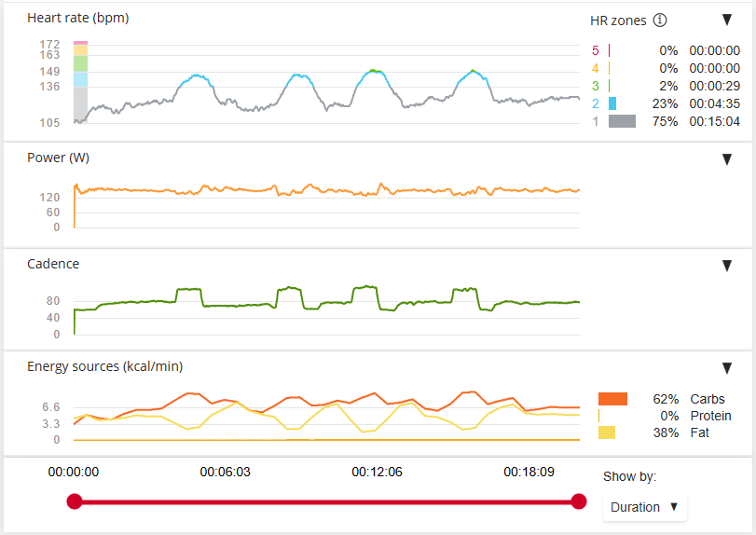Click the yellow Fat legend swatch

point(607,432)
